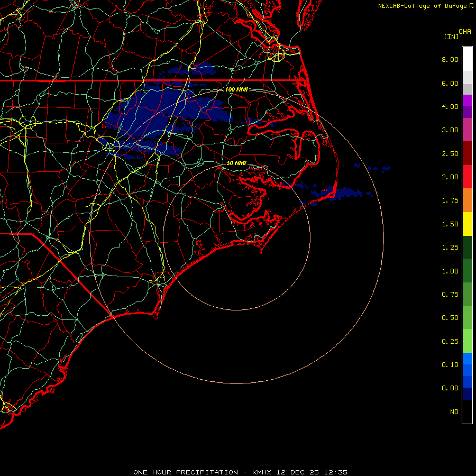Click the 0.10 legend value
Image resolution: width=476 pixels, height=476 pixels.
pos(450,365)
